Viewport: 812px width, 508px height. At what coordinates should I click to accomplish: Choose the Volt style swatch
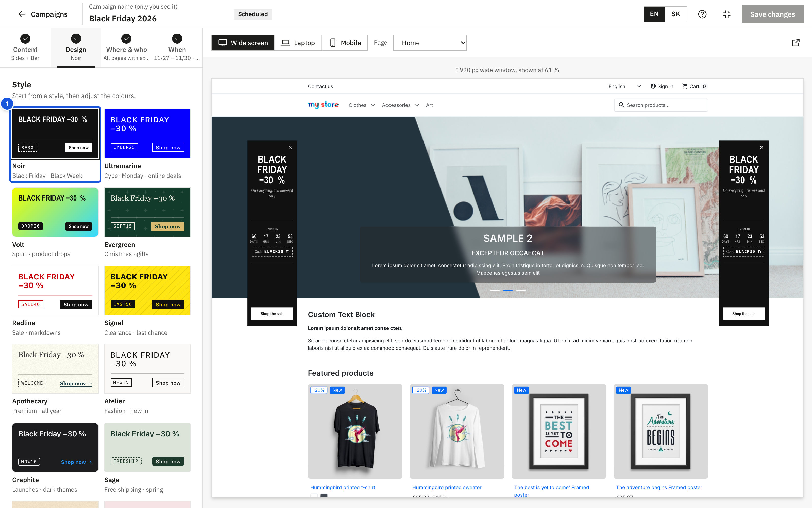[x=55, y=212]
